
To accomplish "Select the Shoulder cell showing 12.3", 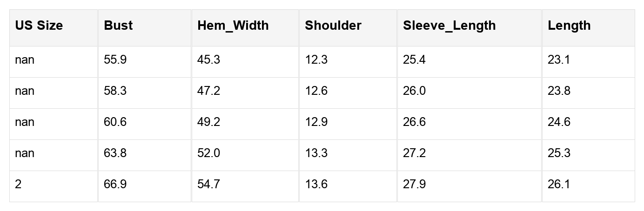I will [x=316, y=60].
